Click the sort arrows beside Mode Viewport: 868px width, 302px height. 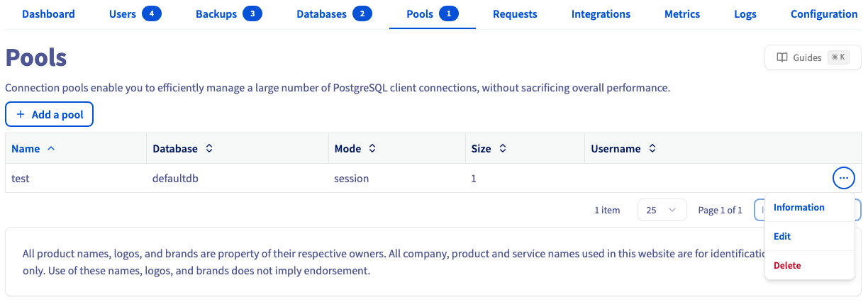(x=372, y=149)
